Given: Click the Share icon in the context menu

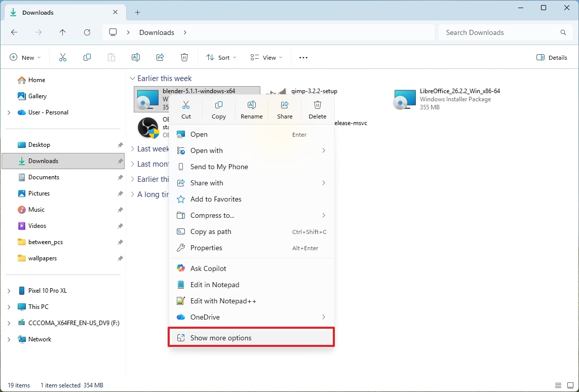Looking at the screenshot, I should (x=285, y=109).
